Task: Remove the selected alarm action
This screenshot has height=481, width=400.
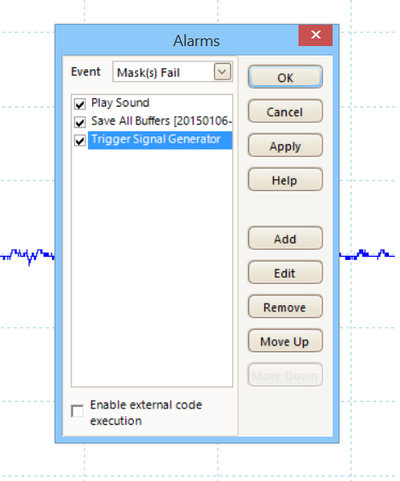Action: click(285, 307)
